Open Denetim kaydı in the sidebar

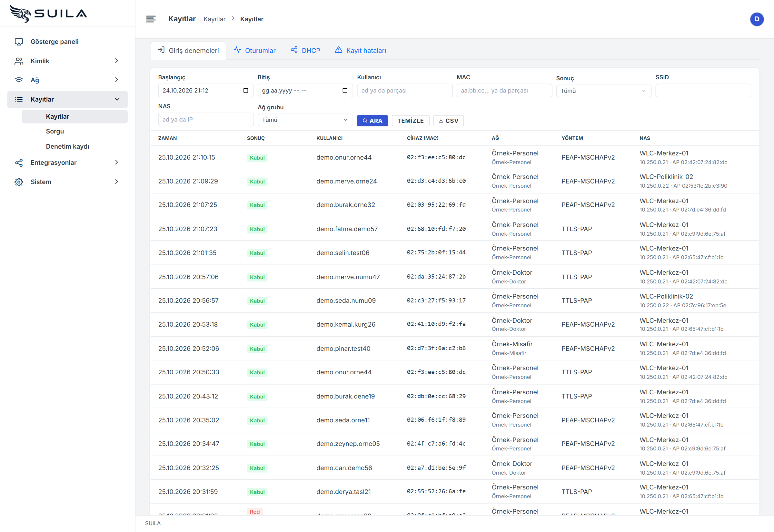tap(68, 146)
